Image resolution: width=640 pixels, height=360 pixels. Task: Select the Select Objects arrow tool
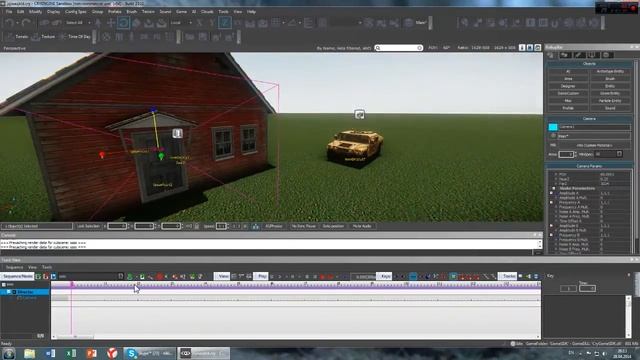(98, 23)
